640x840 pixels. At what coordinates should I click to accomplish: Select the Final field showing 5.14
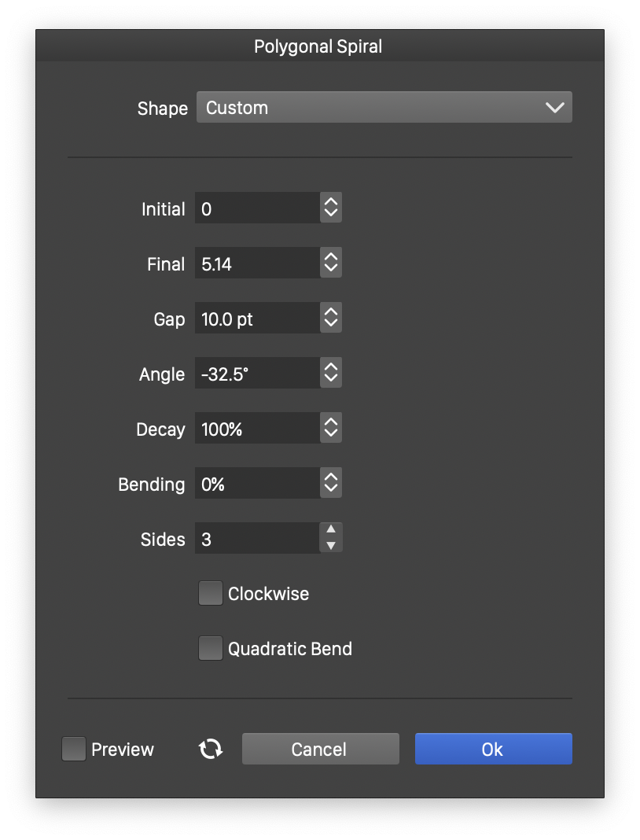[x=257, y=263]
